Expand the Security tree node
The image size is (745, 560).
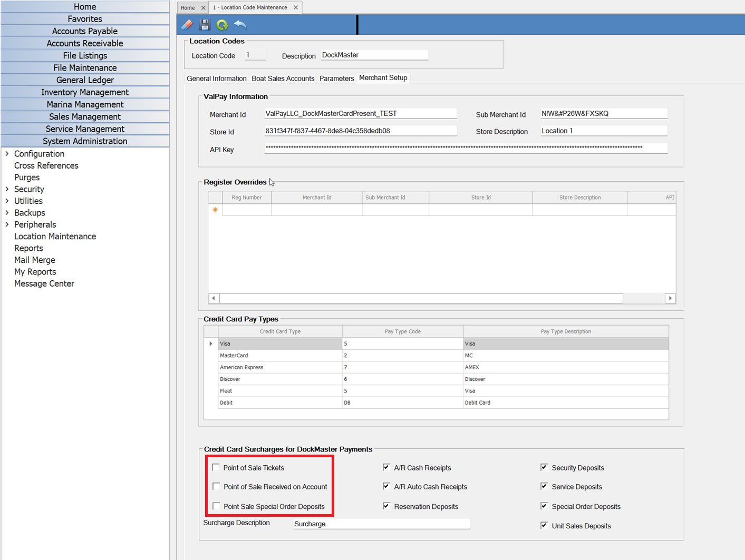pos(7,189)
